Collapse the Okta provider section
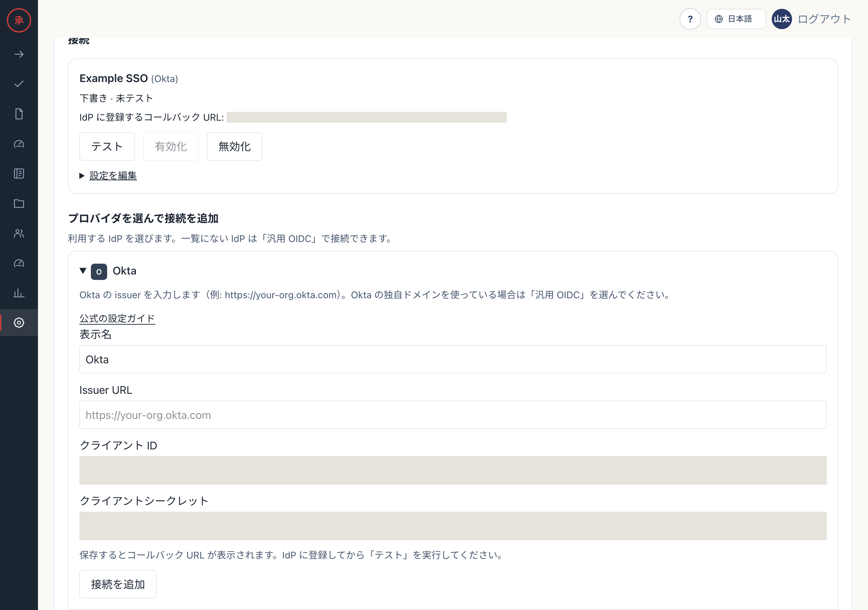Viewport: 868px width, 610px height. tap(83, 271)
